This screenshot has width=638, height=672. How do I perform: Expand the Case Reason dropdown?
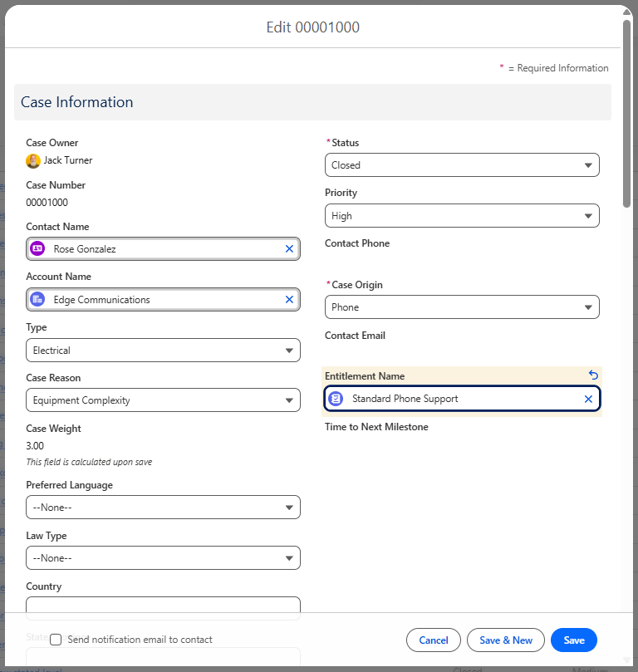(163, 400)
